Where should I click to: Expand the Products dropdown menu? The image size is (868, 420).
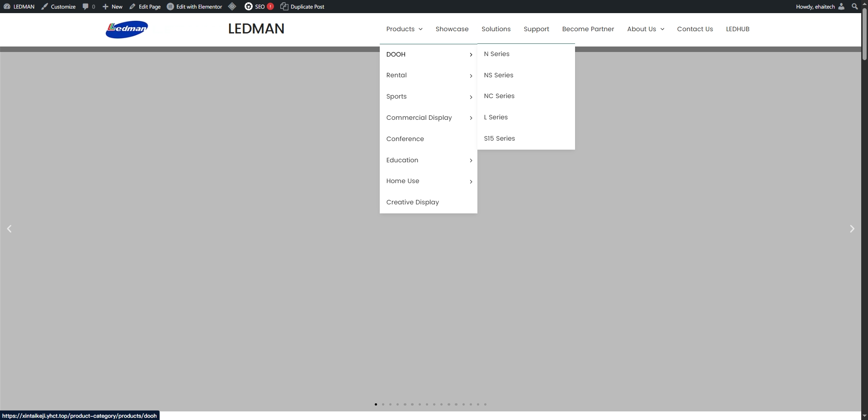click(x=404, y=29)
